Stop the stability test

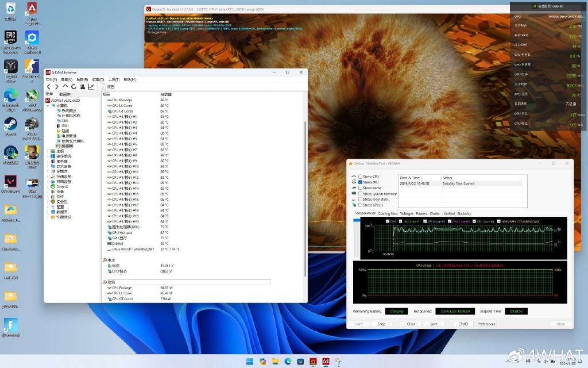click(x=381, y=324)
